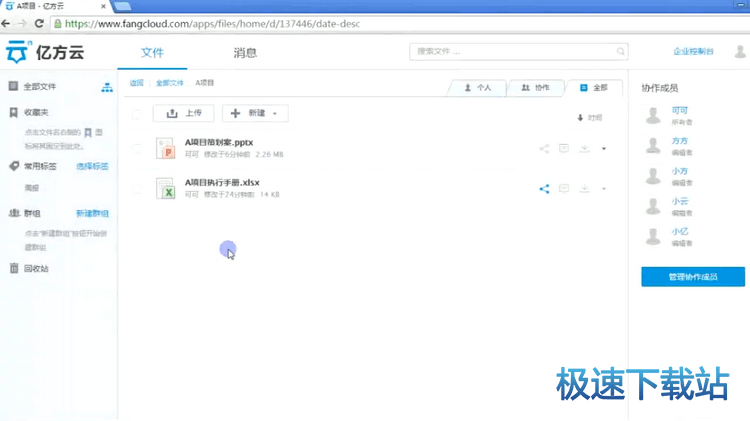Click the 新建群组 link

(x=92, y=213)
